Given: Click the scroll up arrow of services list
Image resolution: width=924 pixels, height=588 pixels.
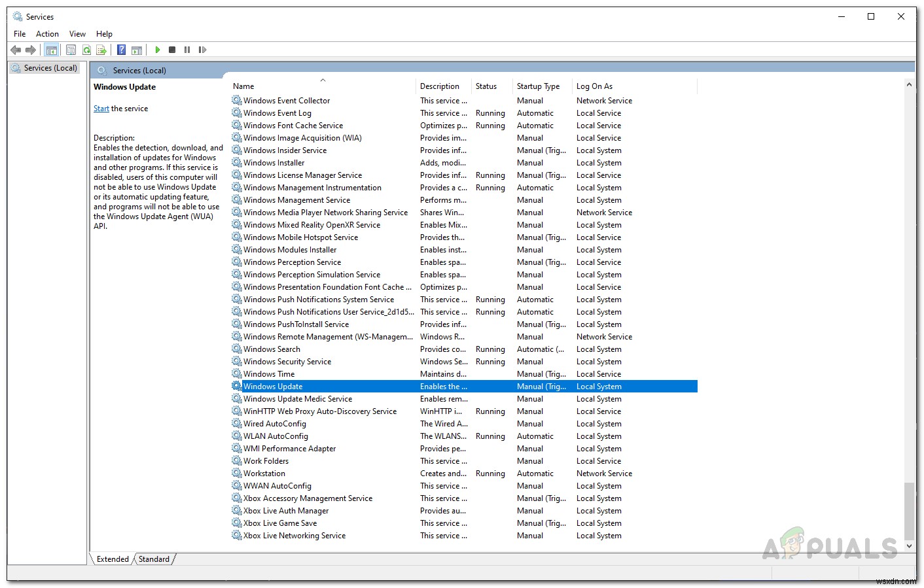Looking at the screenshot, I should point(909,85).
